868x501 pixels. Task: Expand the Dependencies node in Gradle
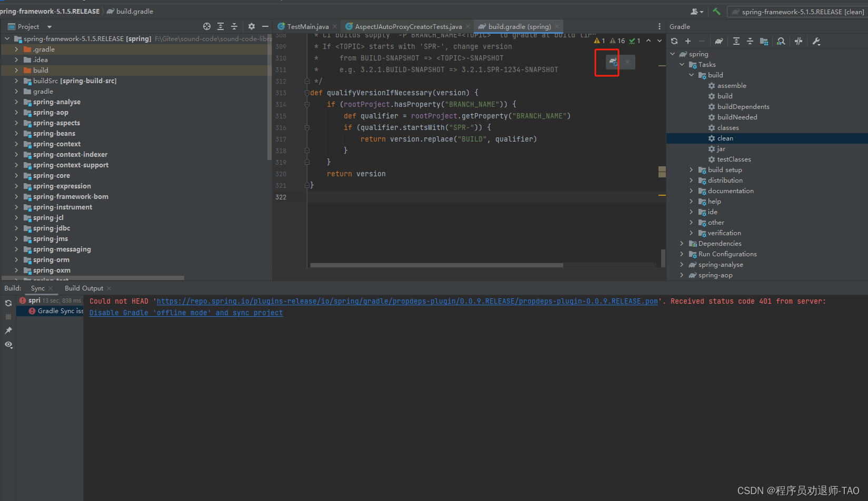682,243
